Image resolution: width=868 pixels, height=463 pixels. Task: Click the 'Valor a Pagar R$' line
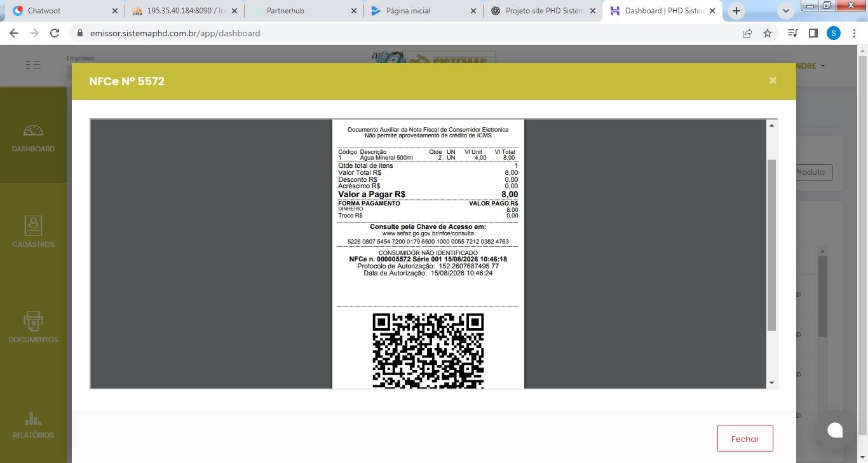pyautogui.click(x=428, y=194)
